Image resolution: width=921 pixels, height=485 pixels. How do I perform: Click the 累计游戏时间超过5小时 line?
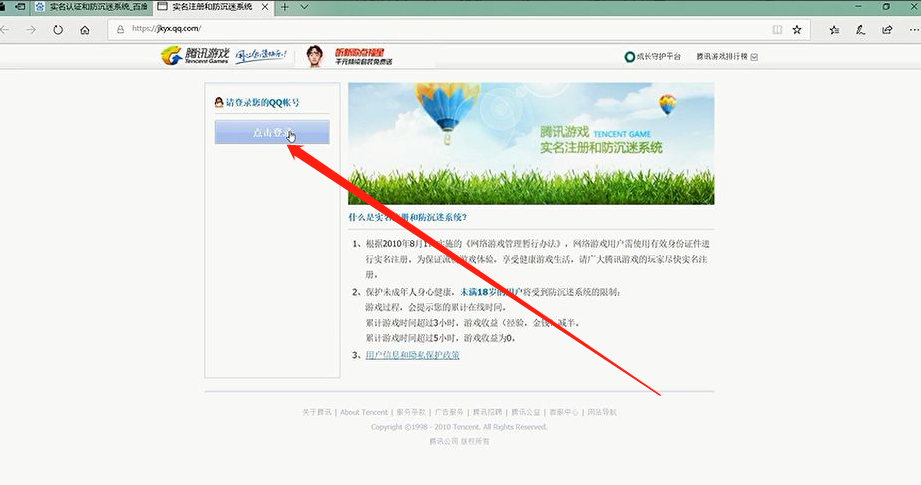pyautogui.click(x=441, y=338)
